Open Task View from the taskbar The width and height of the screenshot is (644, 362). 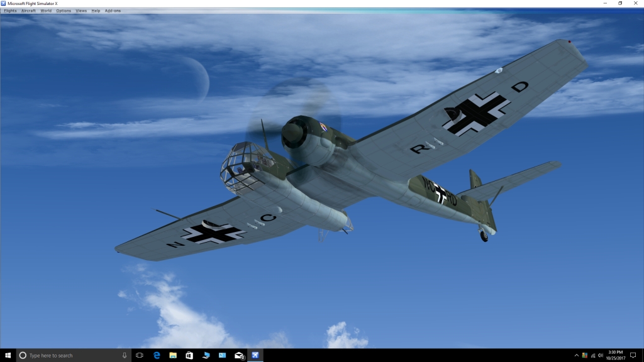pos(140,356)
